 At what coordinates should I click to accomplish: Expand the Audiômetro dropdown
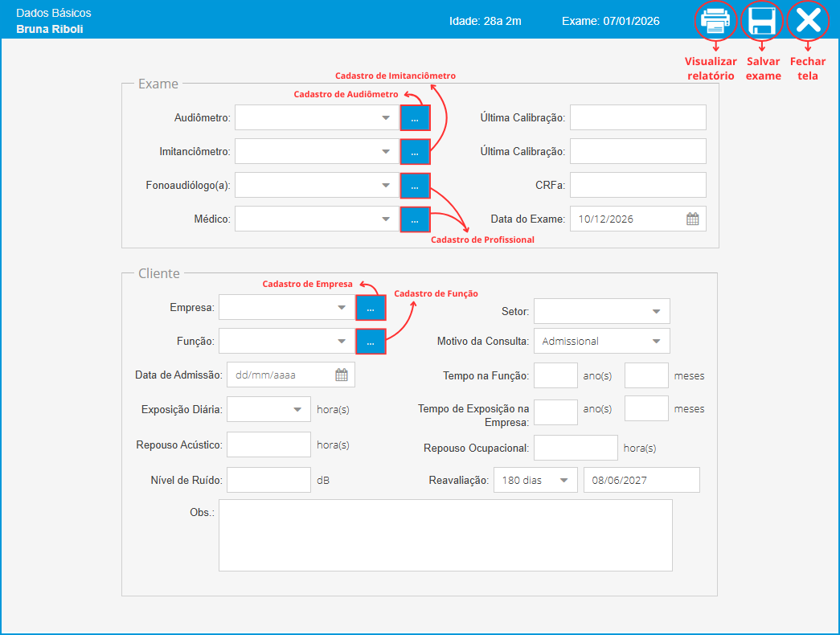pyautogui.click(x=385, y=118)
